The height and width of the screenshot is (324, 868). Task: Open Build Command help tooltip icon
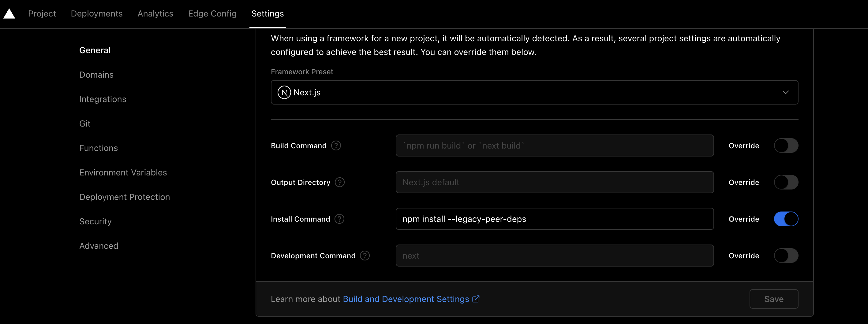pyautogui.click(x=336, y=145)
